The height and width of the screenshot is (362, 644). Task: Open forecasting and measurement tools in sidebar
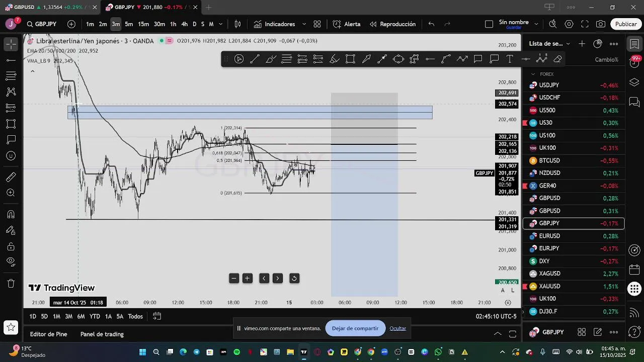tap(11, 108)
